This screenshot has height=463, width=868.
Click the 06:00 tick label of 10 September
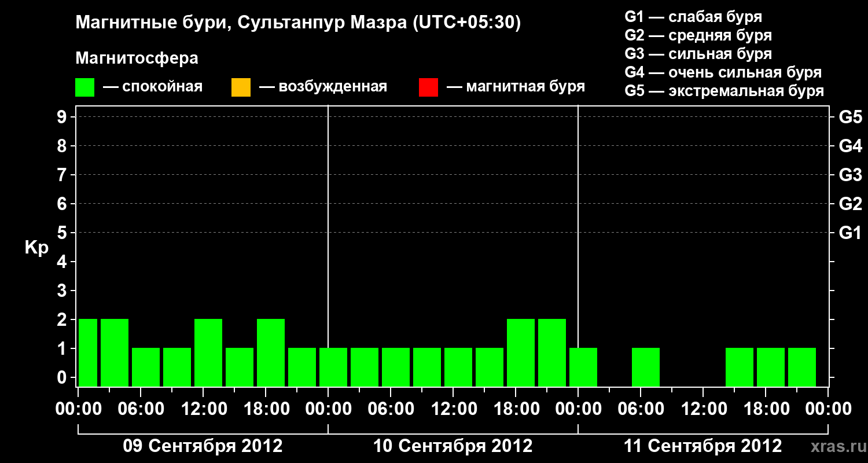coord(391,409)
